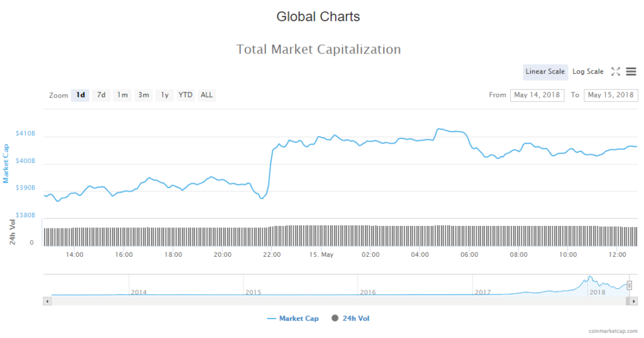Toggle the Market Cap legend series

click(293, 318)
